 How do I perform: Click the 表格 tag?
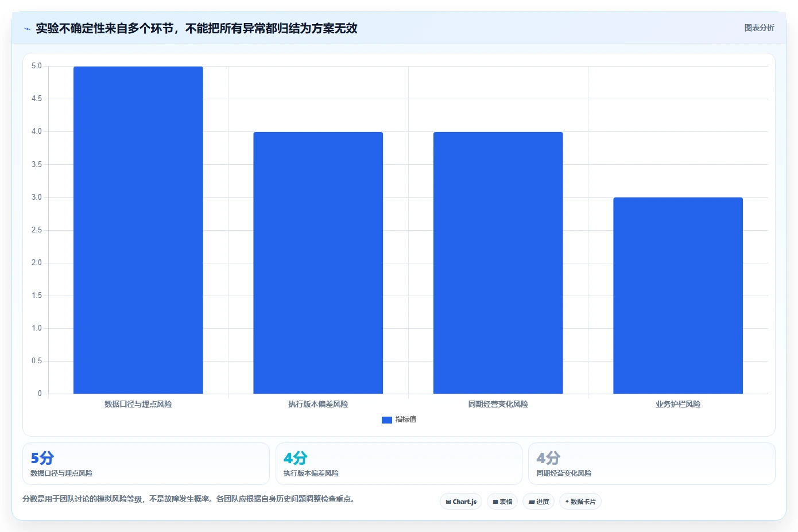[502, 502]
